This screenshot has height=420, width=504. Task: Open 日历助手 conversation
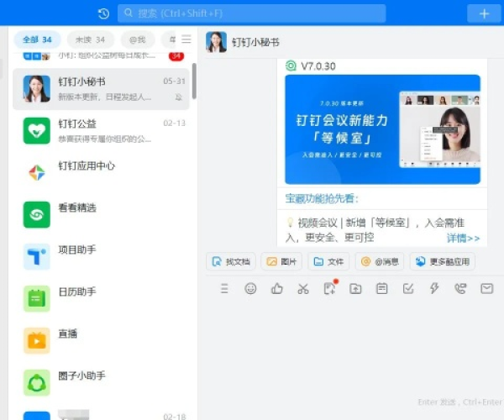[x=101, y=299]
